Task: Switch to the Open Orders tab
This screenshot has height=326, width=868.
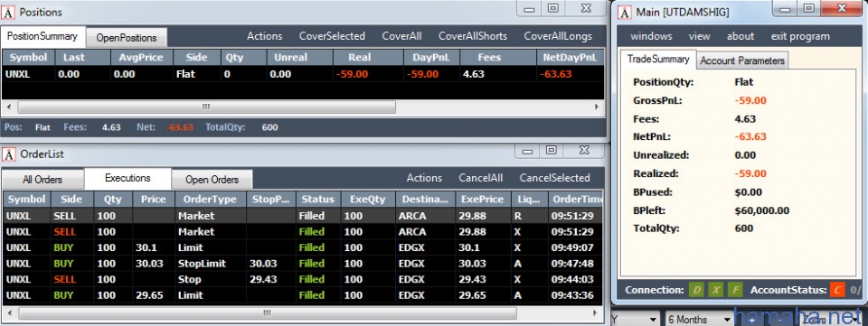Action: (212, 180)
